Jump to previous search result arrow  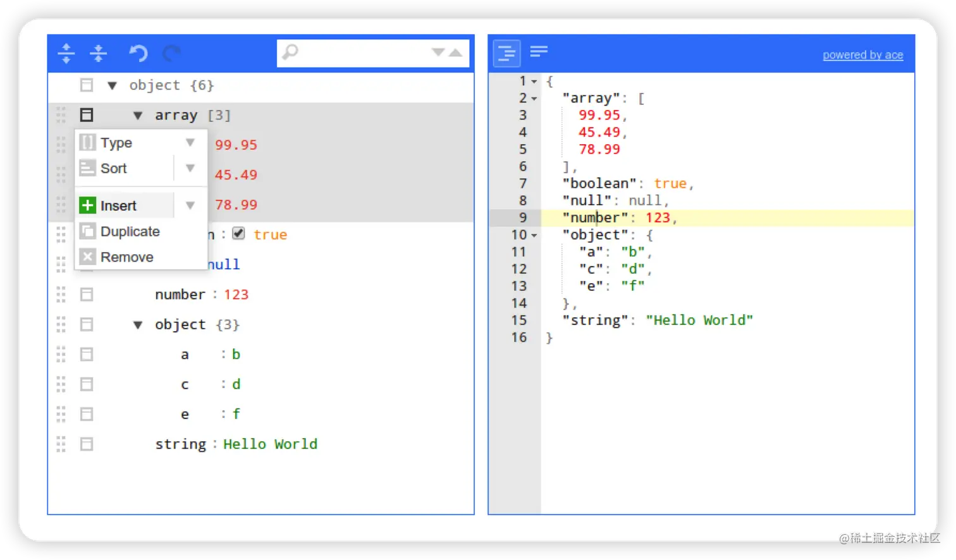pos(455,52)
